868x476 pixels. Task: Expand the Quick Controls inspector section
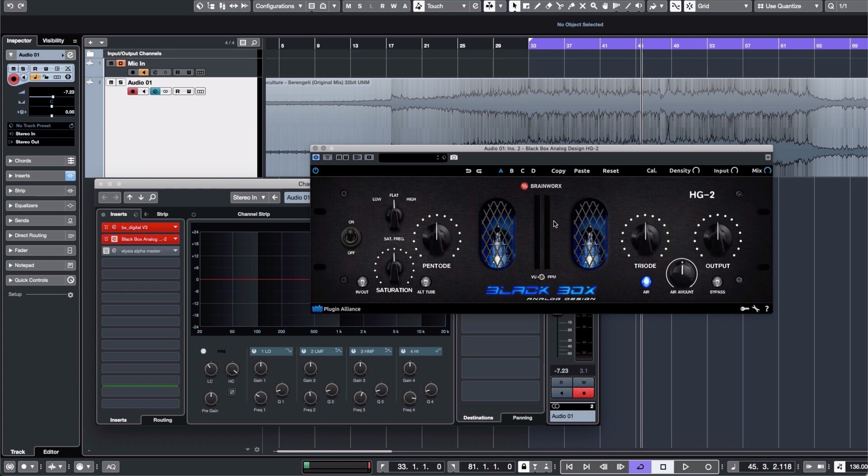tap(36, 280)
